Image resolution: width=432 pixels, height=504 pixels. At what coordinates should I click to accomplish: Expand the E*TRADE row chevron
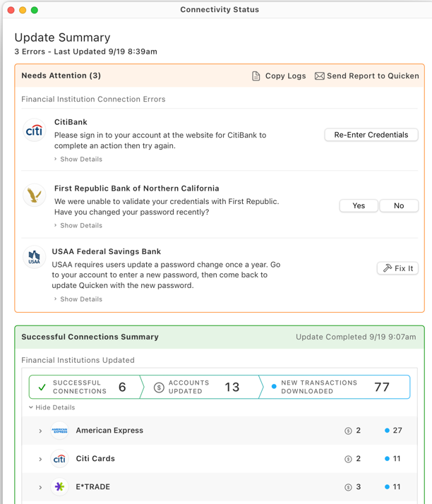(40, 488)
